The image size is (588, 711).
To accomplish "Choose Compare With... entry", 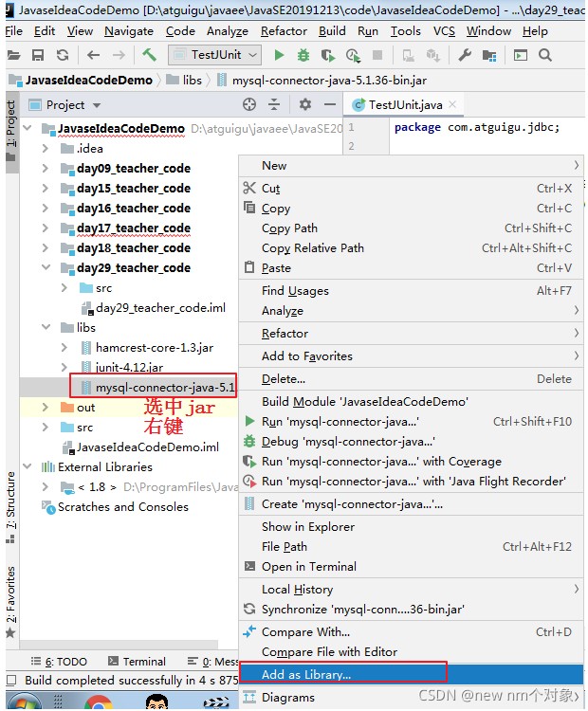I will [x=411, y=631].
